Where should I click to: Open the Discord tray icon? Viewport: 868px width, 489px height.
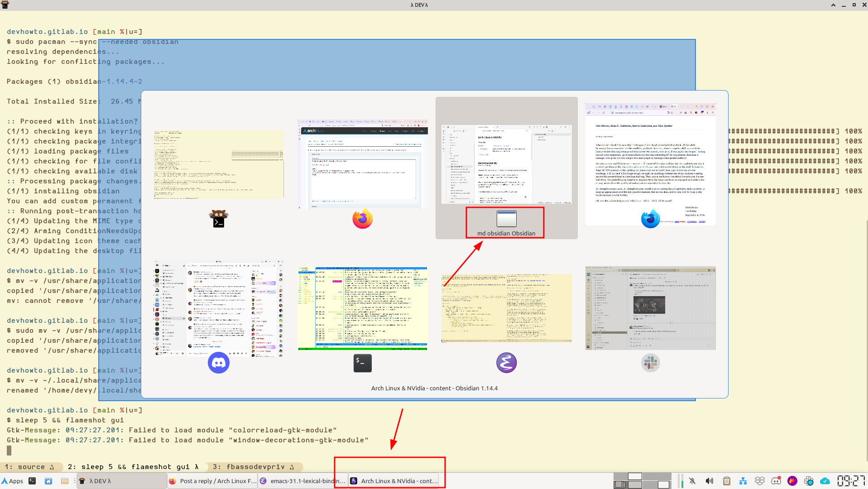pyautogui.click(x=776, y=481)
